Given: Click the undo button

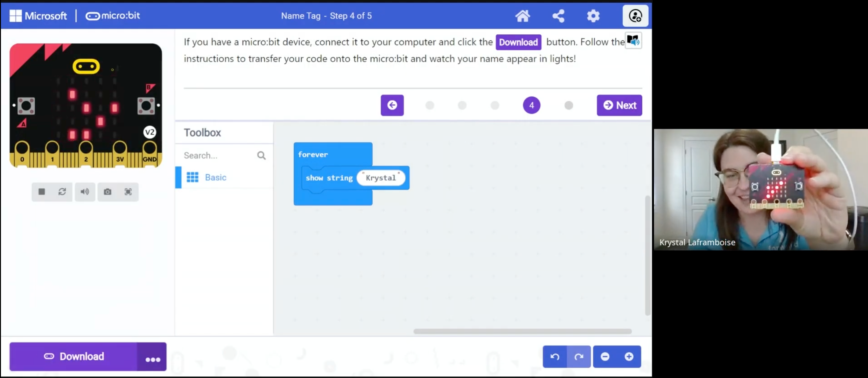Looking at the screenshot, I should tap(555, 356).
